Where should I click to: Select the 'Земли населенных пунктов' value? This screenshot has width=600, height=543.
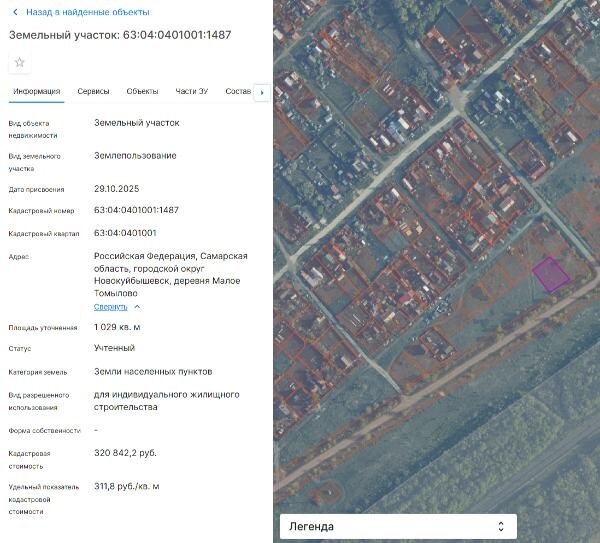[x=153, y=372]
